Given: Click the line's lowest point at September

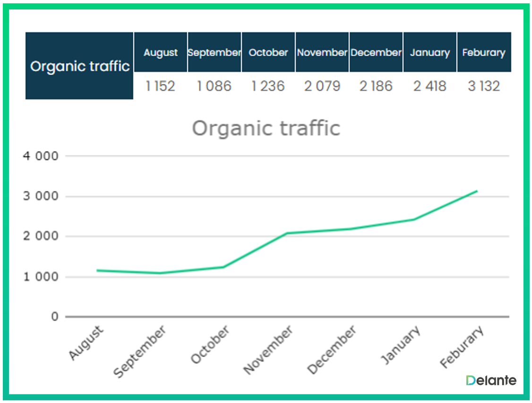Looking at the screenshot, I should (160, 273).
